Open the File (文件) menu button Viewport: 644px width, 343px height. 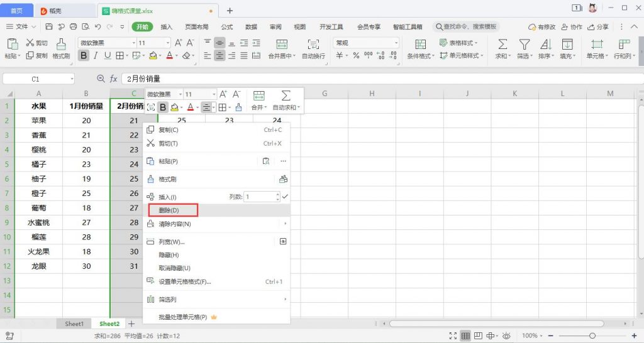tap(21, 26)
